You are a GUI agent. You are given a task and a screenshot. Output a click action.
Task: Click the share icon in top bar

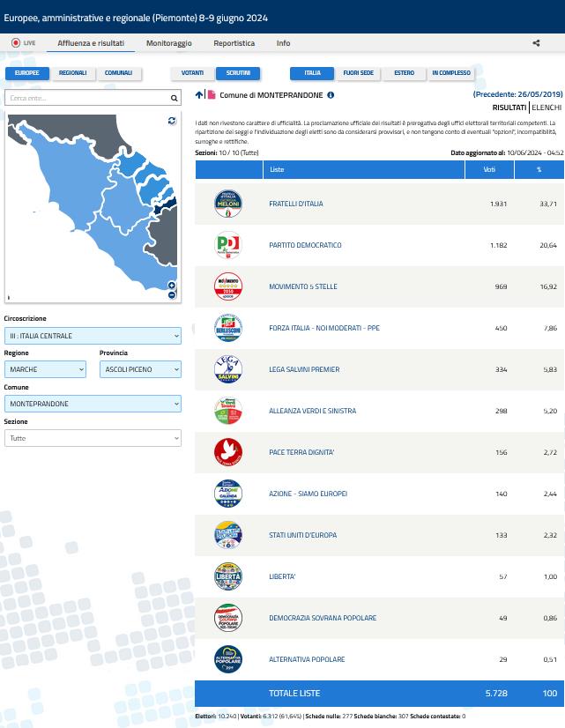[x=536, y=43]
